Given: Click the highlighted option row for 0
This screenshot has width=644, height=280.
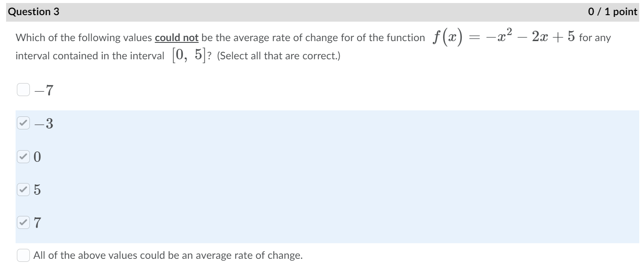Looking at the screenshot, I should click(173, 156).
